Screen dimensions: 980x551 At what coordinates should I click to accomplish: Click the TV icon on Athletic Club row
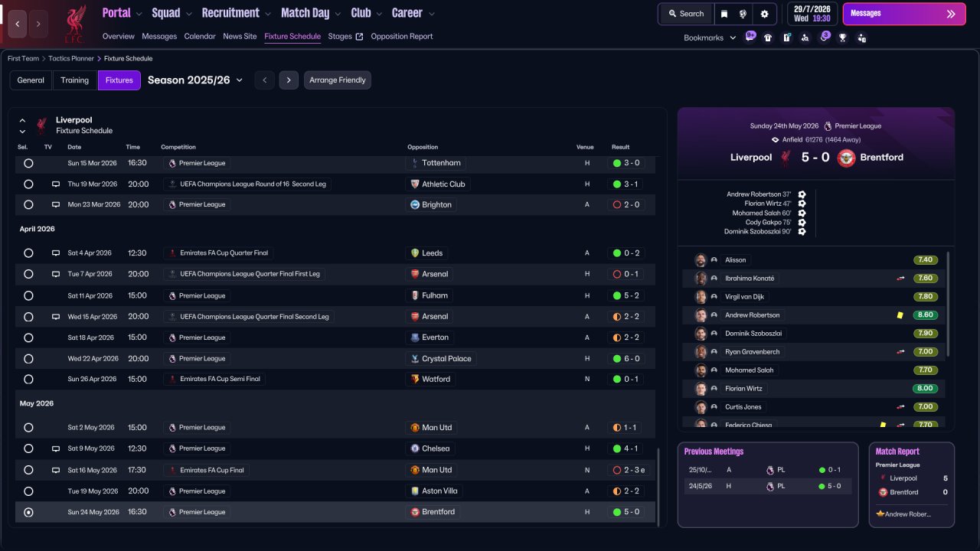[55, 184]
